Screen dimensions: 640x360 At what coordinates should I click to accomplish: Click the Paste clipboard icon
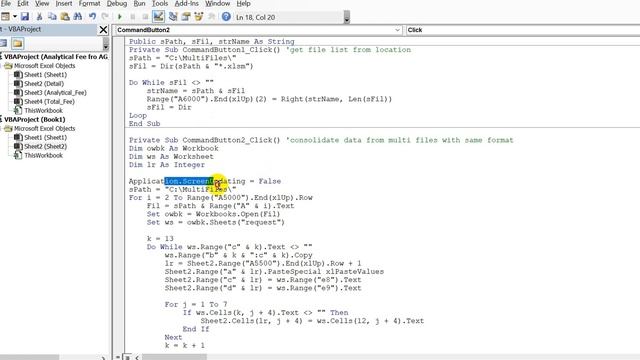(65, 17)
